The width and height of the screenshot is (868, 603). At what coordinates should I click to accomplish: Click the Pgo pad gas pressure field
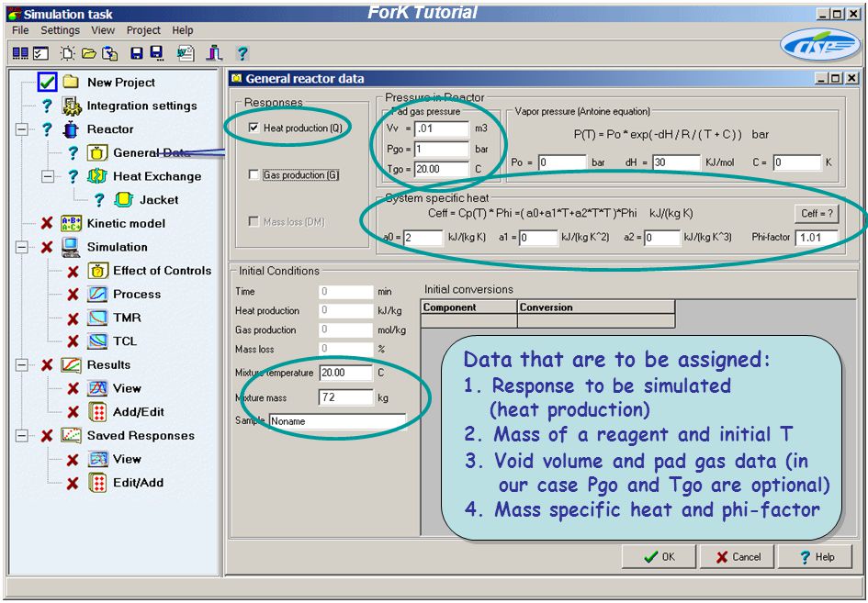click(442, 149)
